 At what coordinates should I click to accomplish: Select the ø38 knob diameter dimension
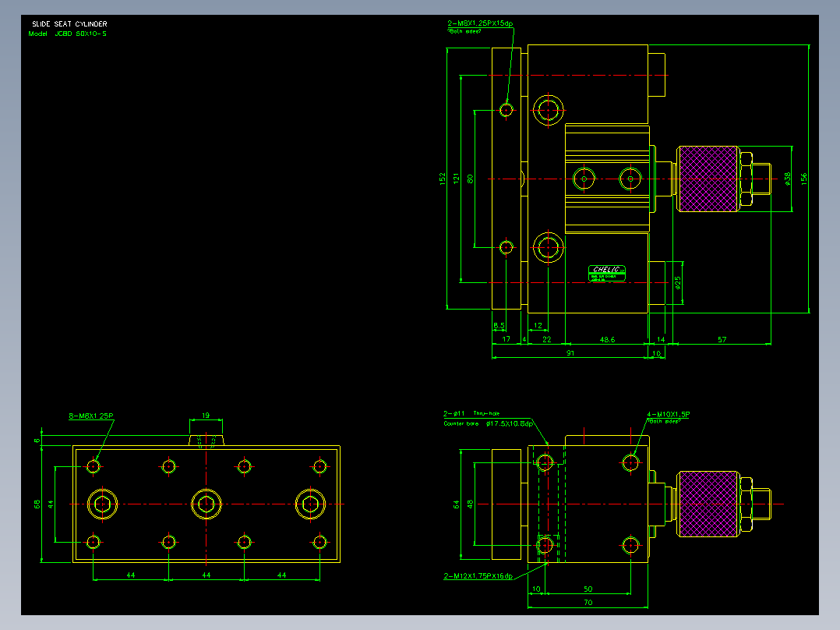point(787,179)
